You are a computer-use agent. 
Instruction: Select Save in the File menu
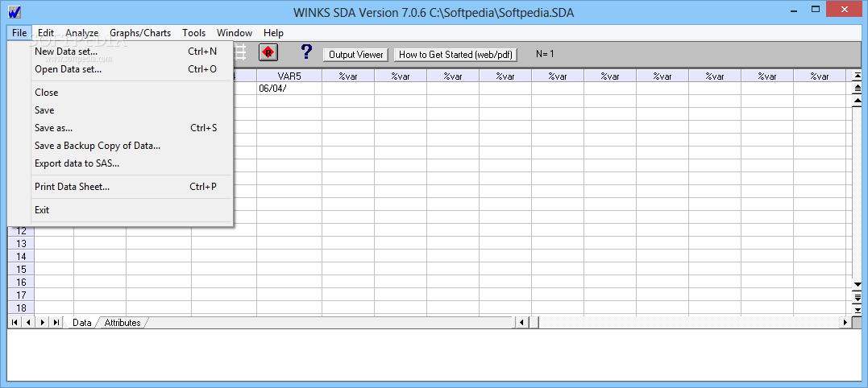[x=125, y=110]
